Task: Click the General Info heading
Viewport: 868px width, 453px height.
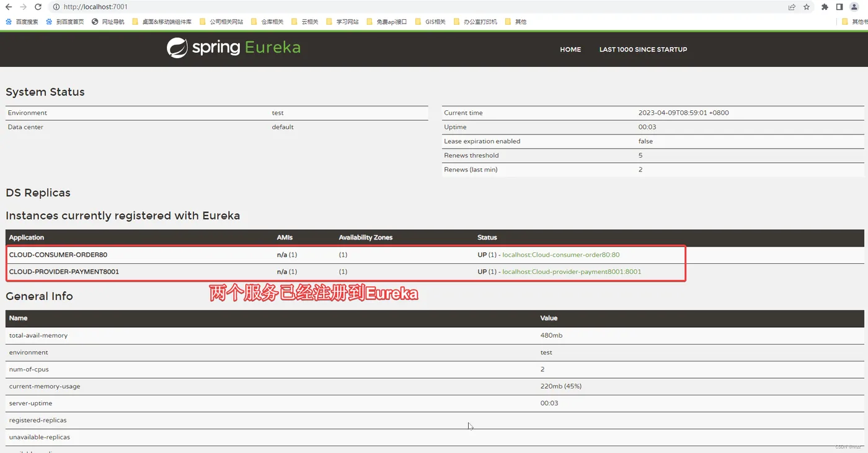Action: point(39,296)
